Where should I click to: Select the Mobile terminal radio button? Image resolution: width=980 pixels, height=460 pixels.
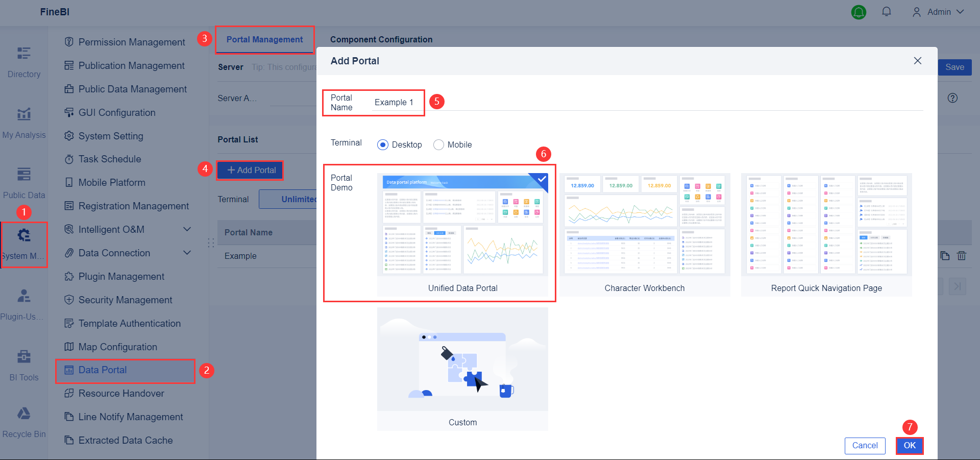pos(438,144)
